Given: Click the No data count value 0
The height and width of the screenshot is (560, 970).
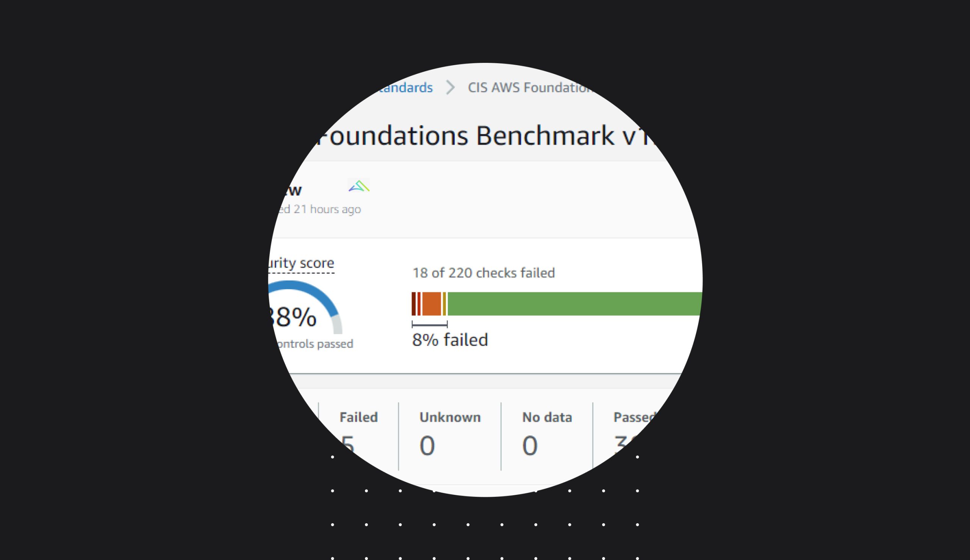Looking at the screenshot, I should (530, 446).
